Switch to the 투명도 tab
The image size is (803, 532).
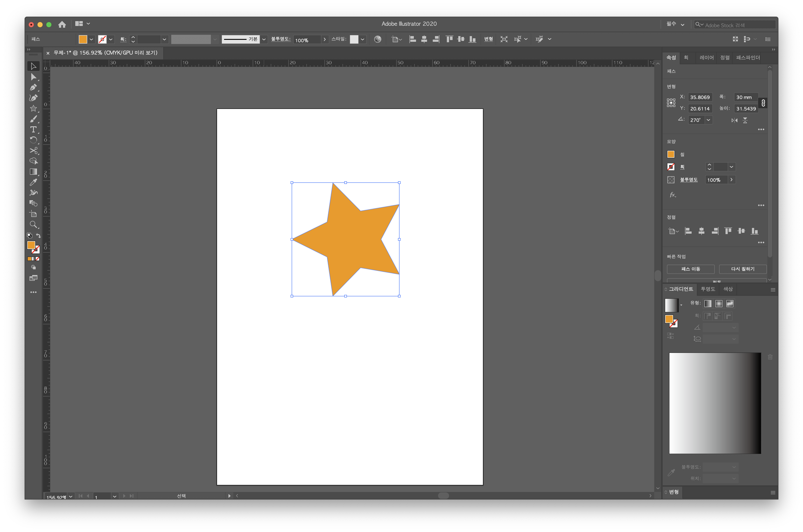pyautogui.click(x=708, y=289)
